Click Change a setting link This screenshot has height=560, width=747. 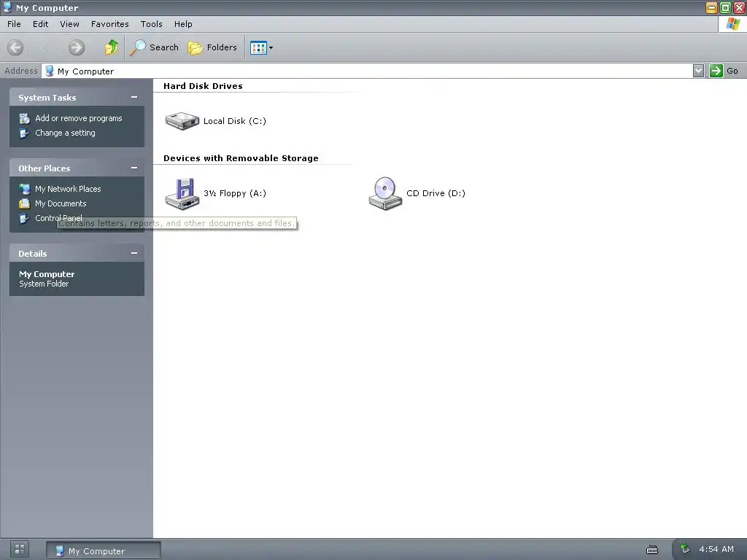pyautogui.click(x=65, y=133)
